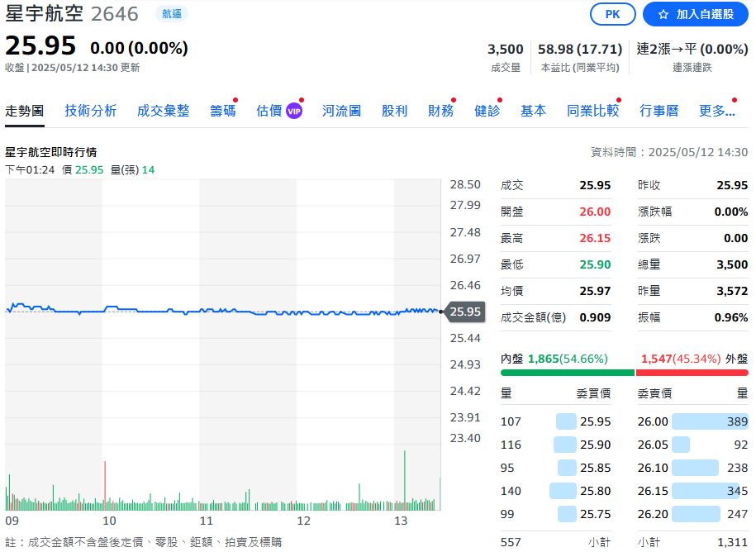Click bid price 25.80 row

[x=555, y=491]
